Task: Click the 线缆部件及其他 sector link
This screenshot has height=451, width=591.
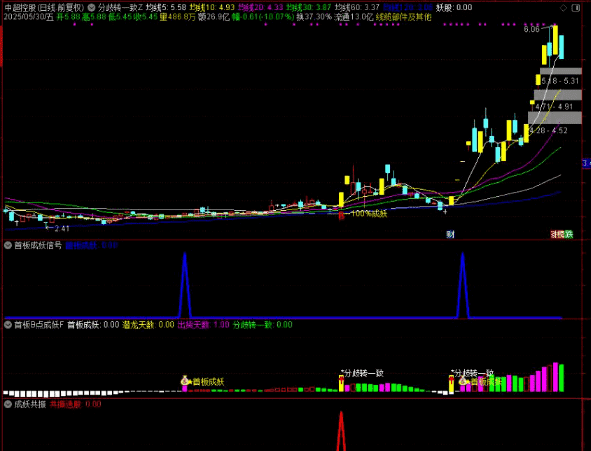Action: 403,17
